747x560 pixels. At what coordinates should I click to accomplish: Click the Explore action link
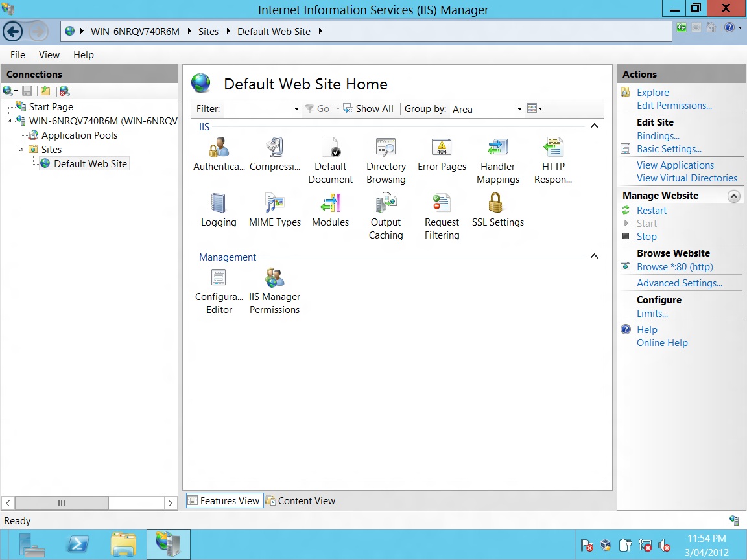(653, 93)
